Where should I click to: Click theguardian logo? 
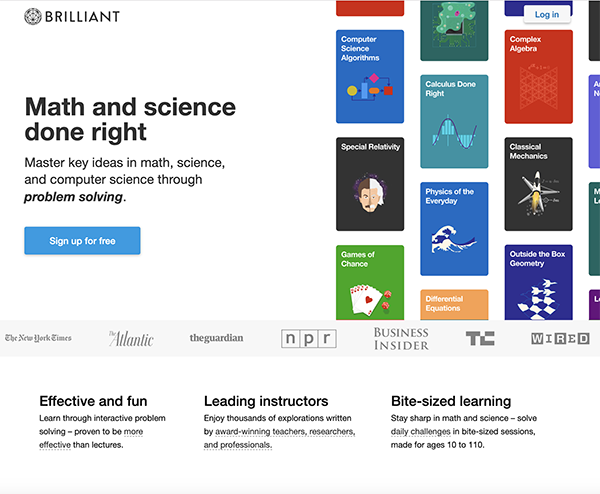217,338
